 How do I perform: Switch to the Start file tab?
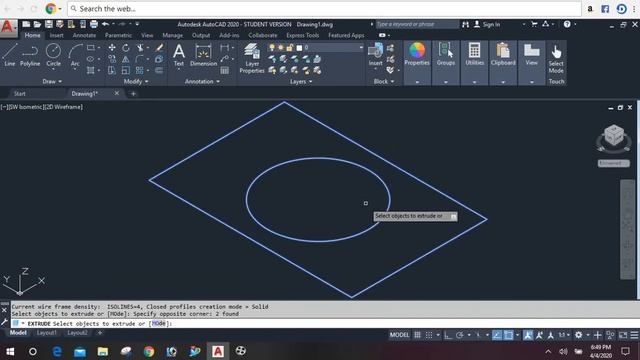click(x=20, y=93)
